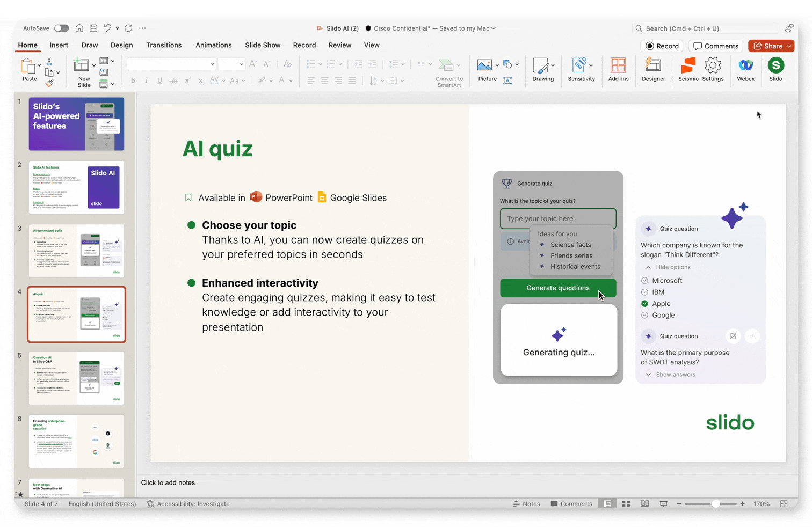812x527 pixels.
Task: Click the Record button at top right
Action: coord(662,46)
